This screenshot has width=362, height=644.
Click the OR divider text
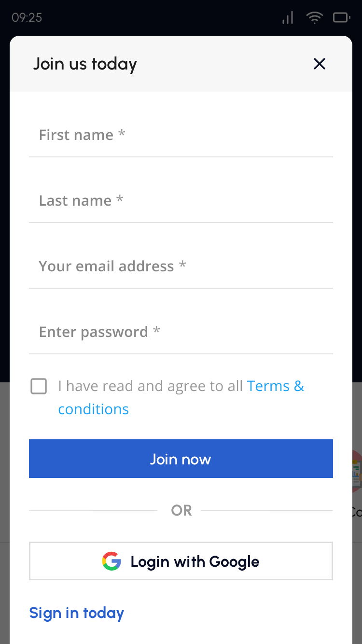(181, 510)
